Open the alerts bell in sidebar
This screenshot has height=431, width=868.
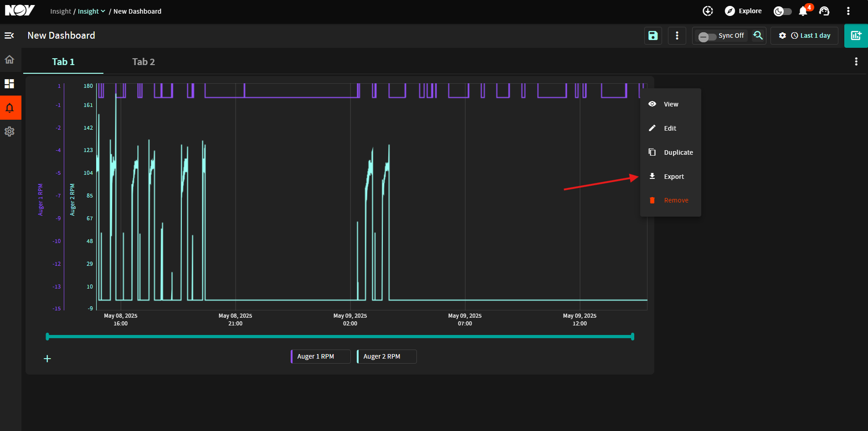10,108
